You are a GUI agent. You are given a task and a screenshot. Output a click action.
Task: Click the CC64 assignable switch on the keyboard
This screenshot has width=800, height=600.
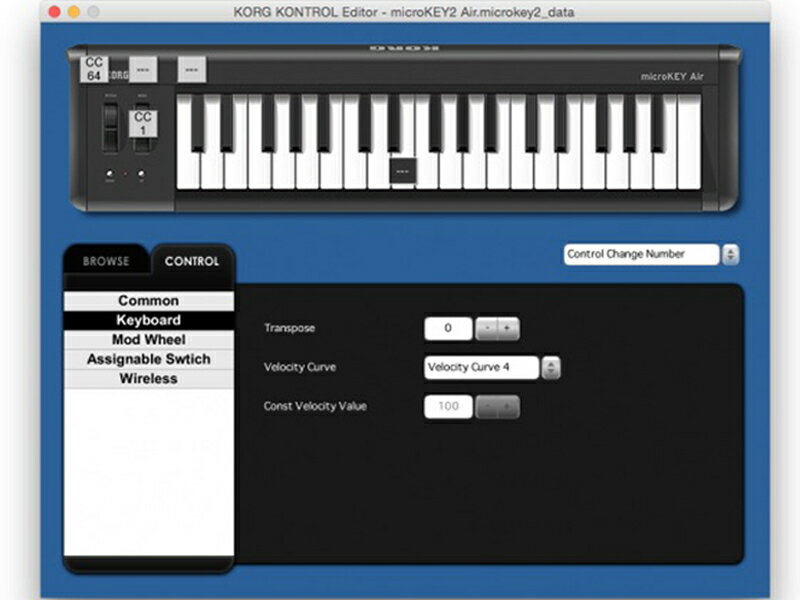point(93,68)
